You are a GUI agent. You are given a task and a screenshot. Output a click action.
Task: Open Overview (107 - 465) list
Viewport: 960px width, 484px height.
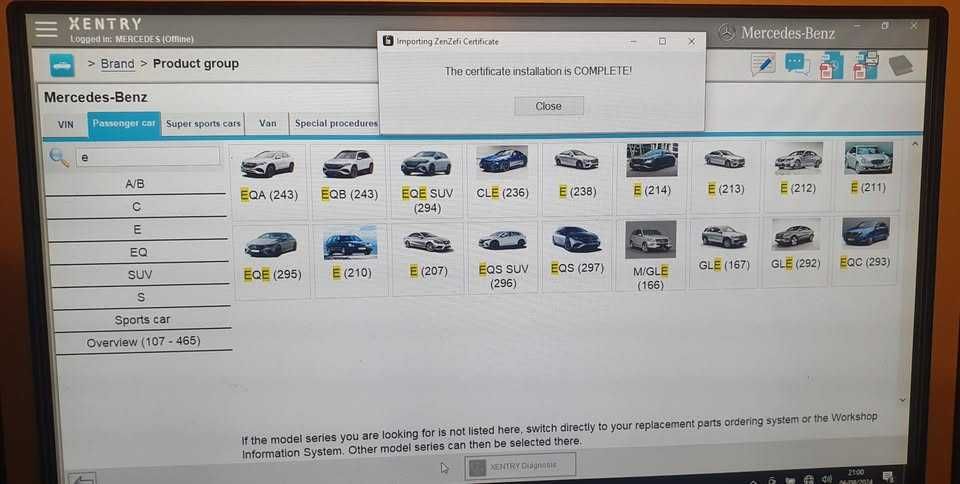pyautogui.click(x=144, y=342)
